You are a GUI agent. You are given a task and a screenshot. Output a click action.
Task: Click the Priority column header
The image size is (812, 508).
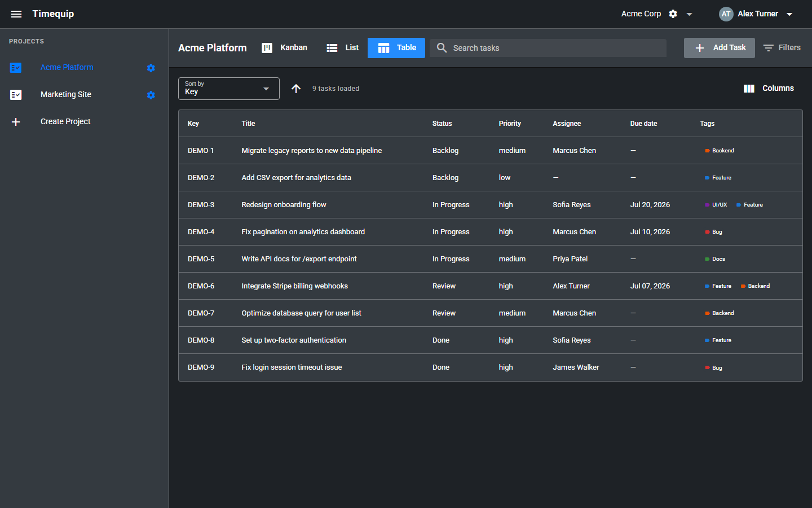[x=510, y=124]
